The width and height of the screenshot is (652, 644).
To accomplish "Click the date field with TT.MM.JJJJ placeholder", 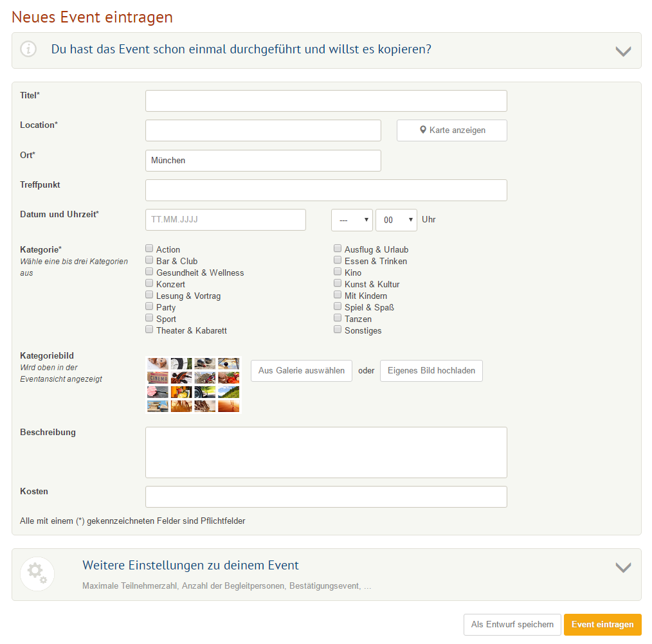I will (225, 220).
